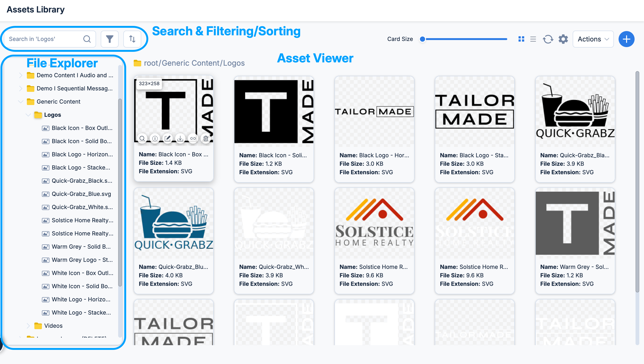Viewport: 644px width, 364px height.
Task: Delete the Black Icon Box asset
Action: [x=206, y=138]
